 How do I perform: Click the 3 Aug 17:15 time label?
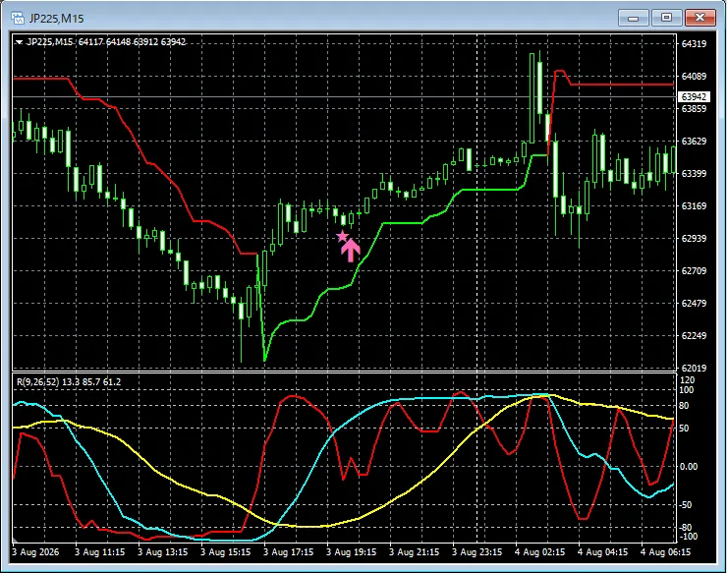(x=288, y=552)
